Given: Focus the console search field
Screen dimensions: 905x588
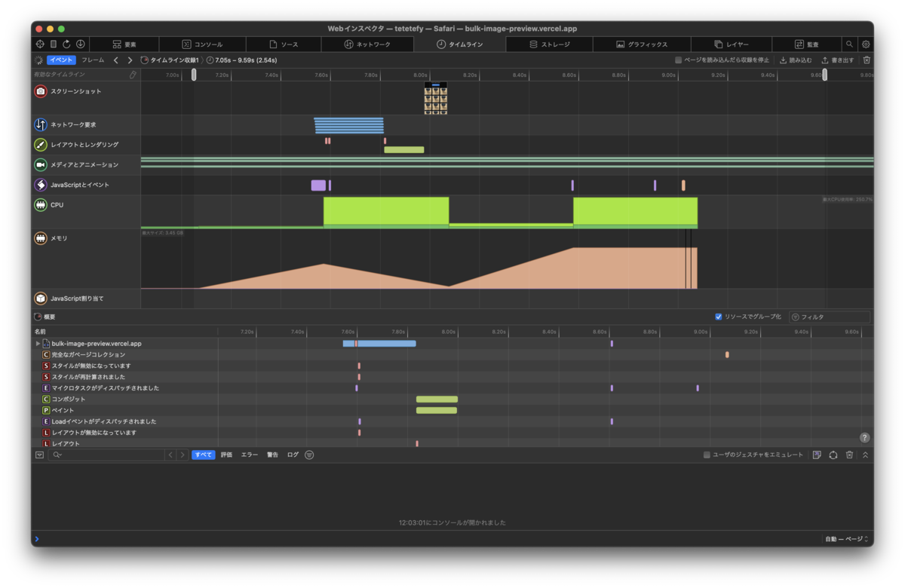Looking at the screenshot, I should (x=106, y=455).
